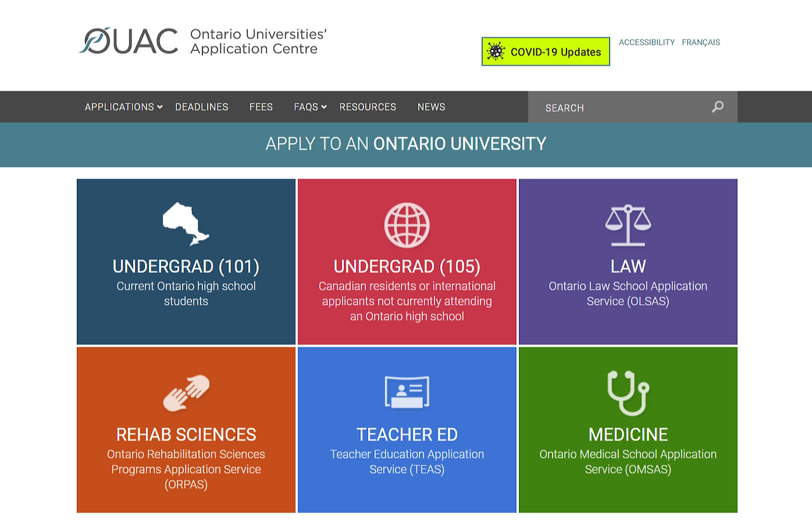Viewport: 812px width, 530px height.
Task: Select the LAW tile heading
Action: [628, 266]
